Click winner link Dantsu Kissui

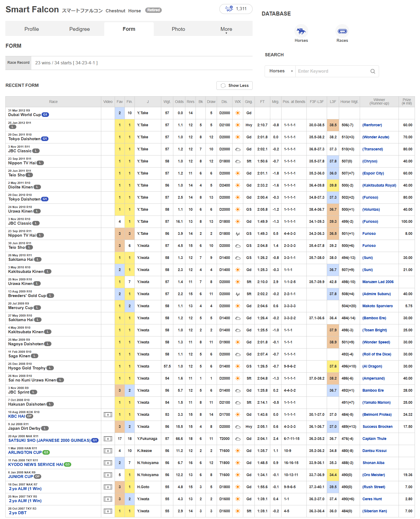point(374,451)
